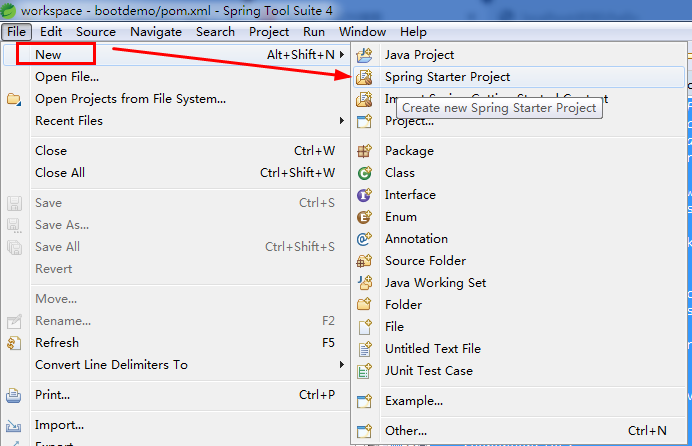
Task: Select Enum in New submenu
Action: coord(519,217)
